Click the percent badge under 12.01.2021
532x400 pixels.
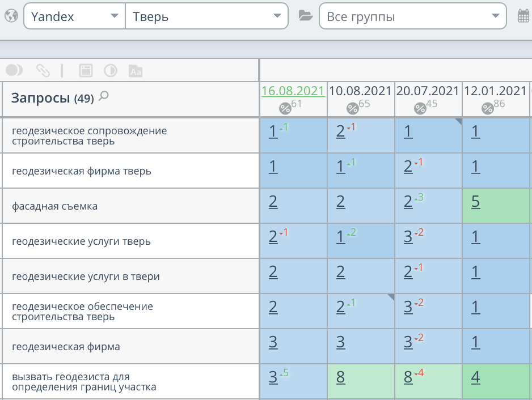click(488, 108)
